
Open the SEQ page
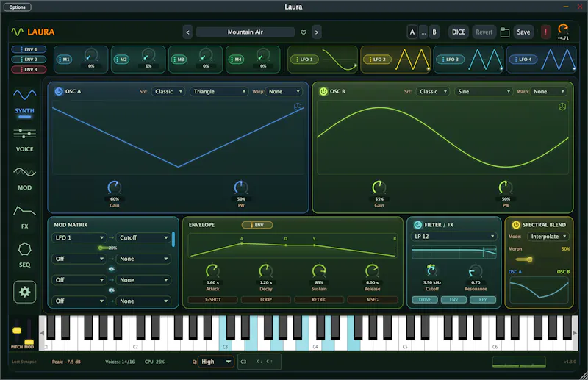(x=24, y=255)
